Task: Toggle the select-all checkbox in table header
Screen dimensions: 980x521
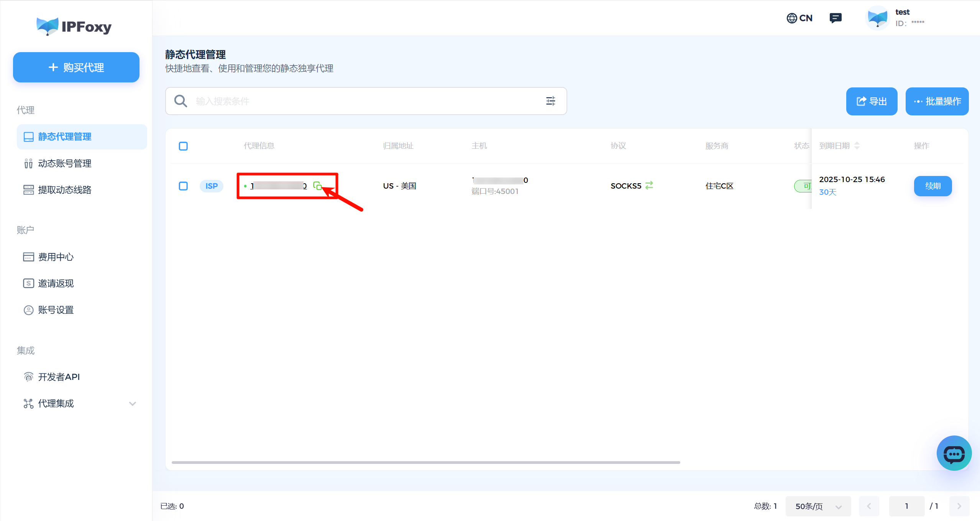Action: pos(183,146)
